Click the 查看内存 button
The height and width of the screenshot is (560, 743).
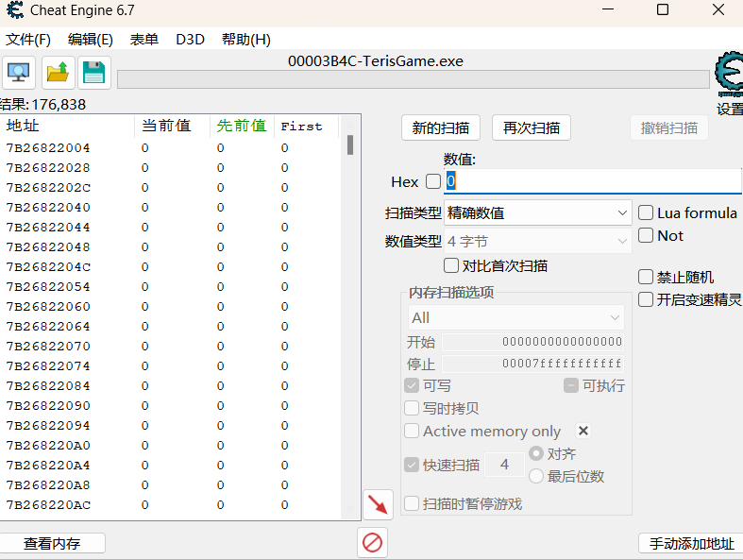52,543
